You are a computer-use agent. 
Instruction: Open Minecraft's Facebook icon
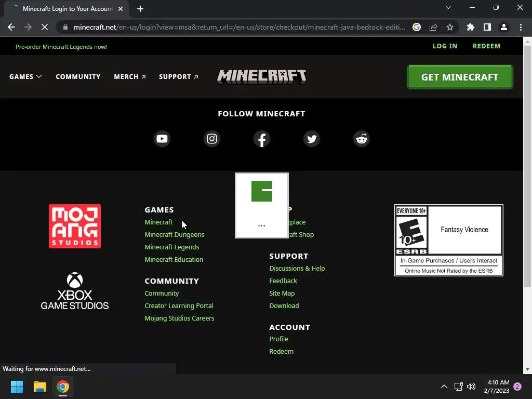[x=262, y=139]
